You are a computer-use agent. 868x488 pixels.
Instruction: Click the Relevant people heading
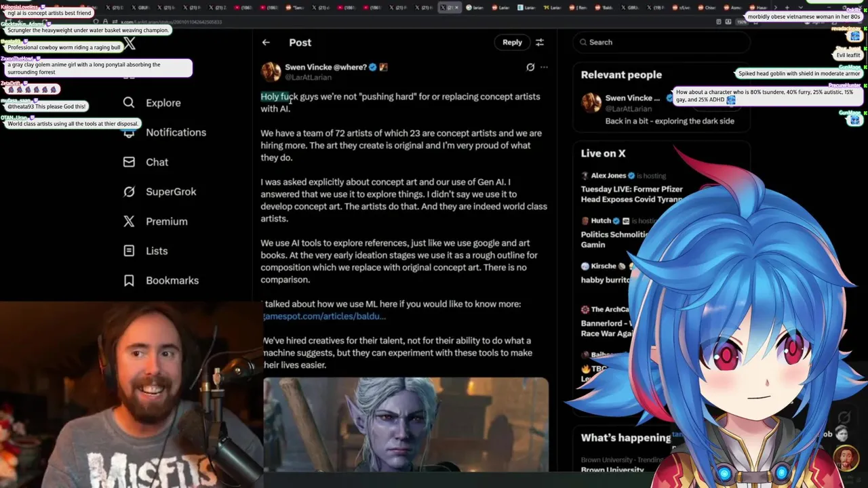click(621, 75)
